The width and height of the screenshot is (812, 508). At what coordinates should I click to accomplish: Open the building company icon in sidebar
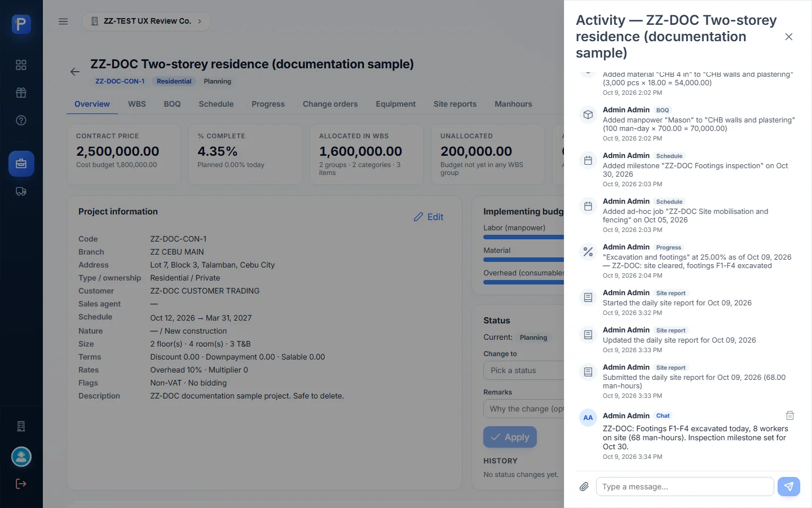21,426
